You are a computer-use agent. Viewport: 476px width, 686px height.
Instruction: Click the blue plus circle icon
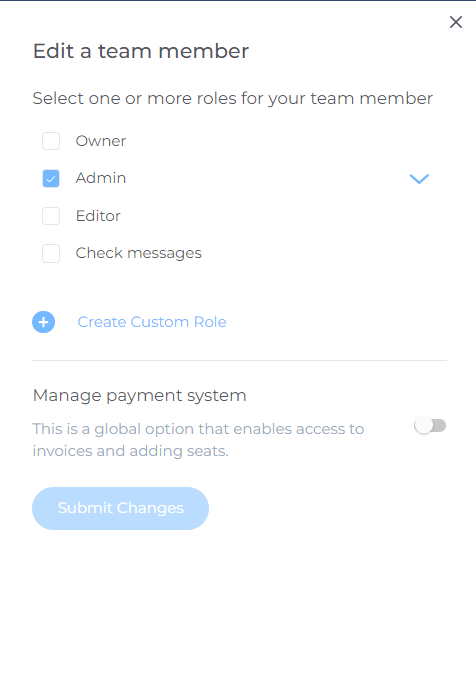[43, 322]
